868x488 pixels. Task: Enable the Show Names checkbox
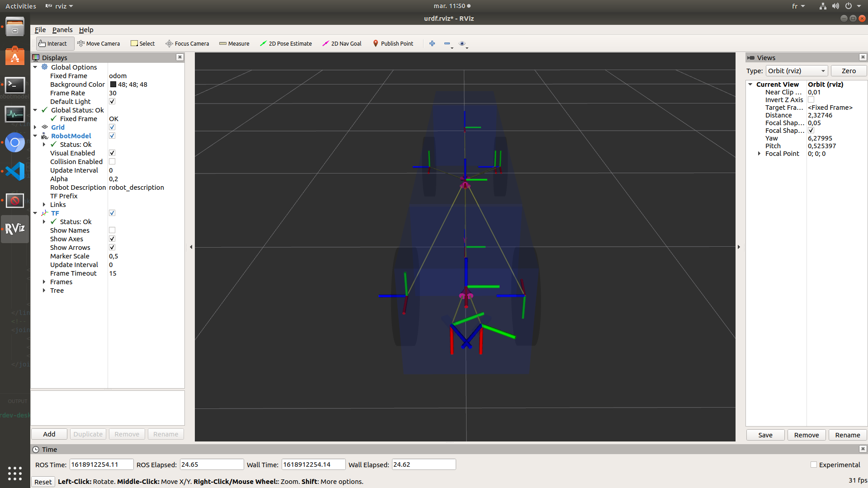112,230
